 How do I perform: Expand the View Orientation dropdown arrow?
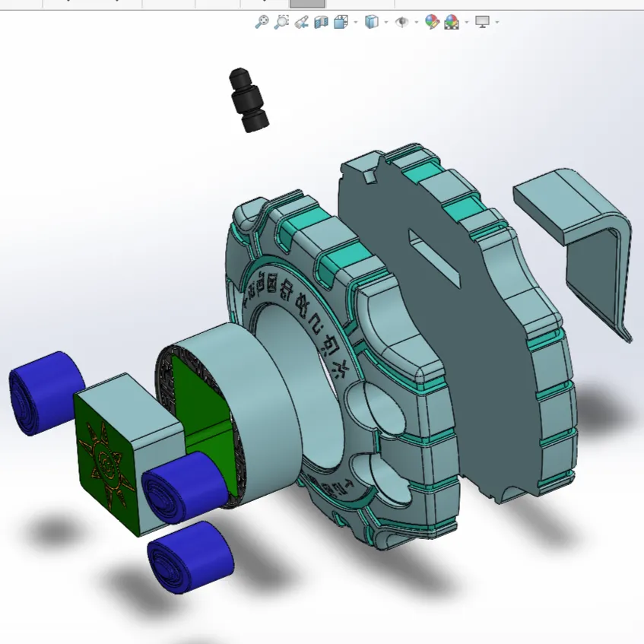pos(355,22)
